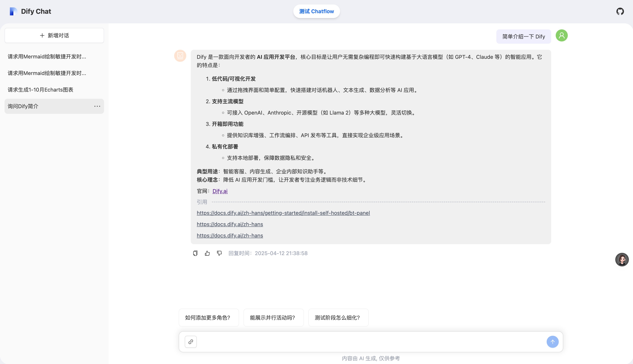Open the options menu for 询问Dify简介
This screenshot has height=364, width=633.
click(x=97, y=106)
